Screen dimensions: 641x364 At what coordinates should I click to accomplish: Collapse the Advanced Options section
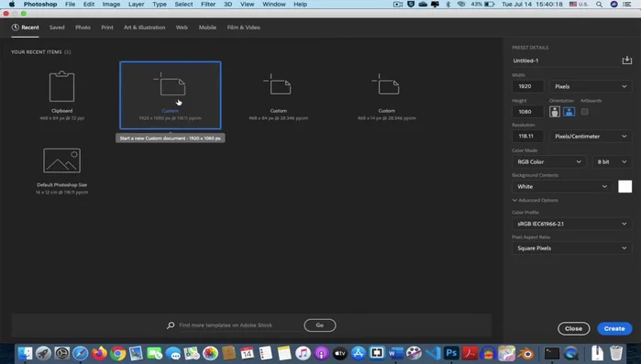tap(536, 200)
